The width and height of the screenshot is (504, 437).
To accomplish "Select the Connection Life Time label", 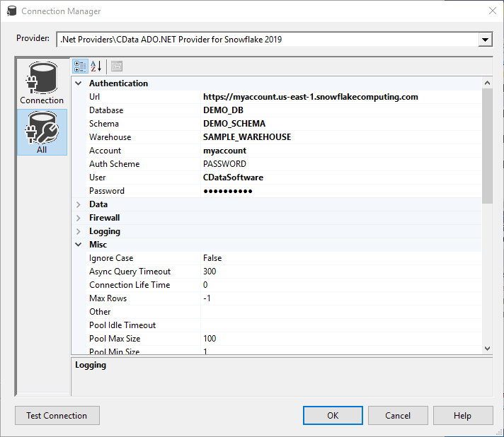I will pyautogui.click(x=130, y=285).
